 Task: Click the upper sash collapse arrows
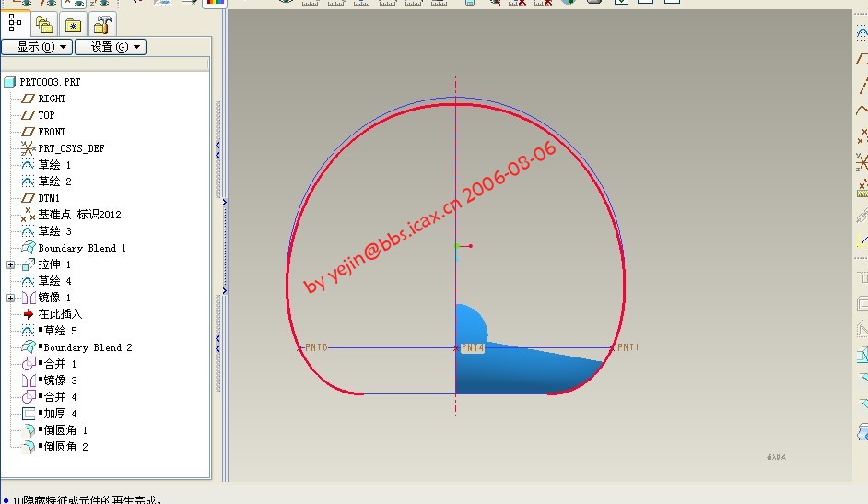click(x=218, y=150)
